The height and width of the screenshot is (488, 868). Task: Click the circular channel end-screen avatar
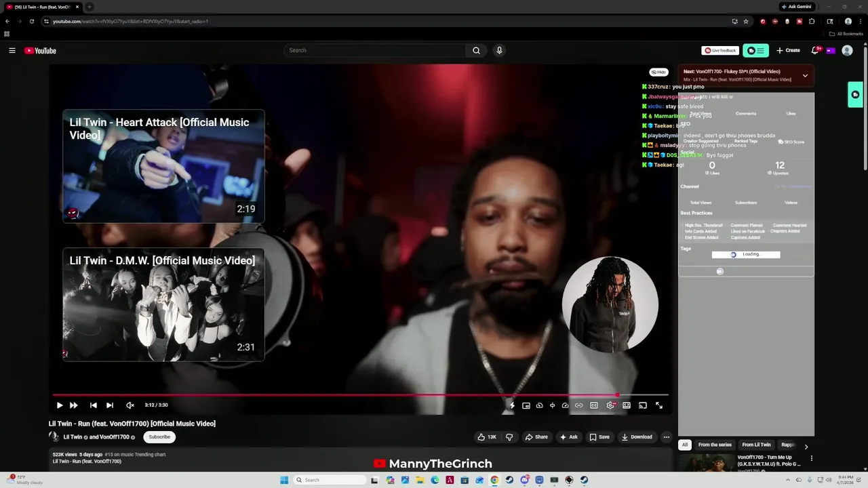tap(610, 304)
